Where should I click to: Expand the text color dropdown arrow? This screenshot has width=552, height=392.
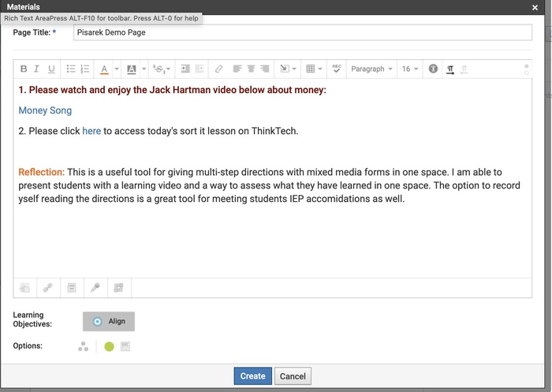point(117,69)
